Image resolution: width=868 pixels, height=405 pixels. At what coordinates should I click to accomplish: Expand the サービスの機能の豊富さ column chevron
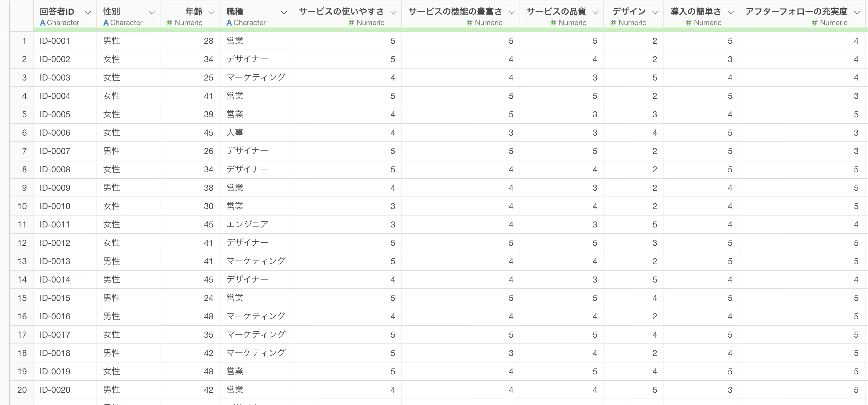tap(512, 13)
